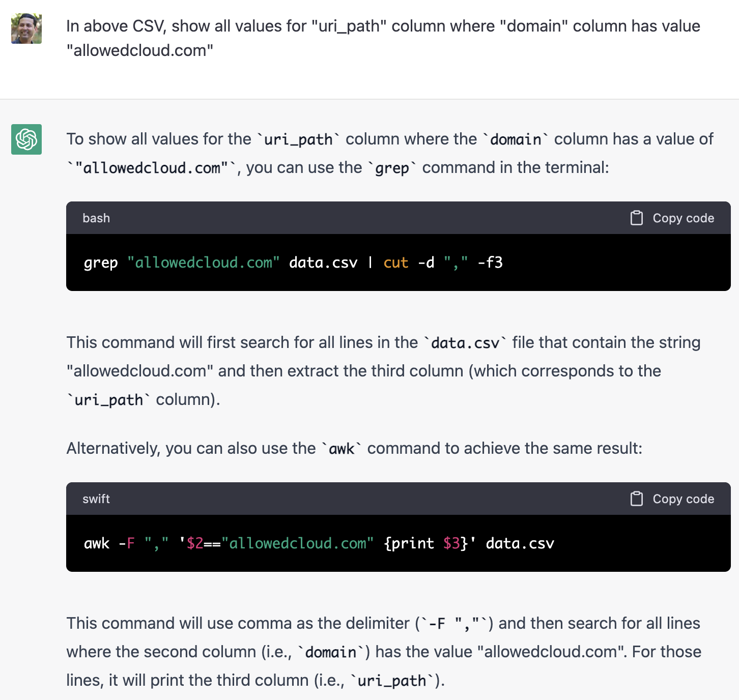This screenshot has width=739, height=700.
Task: Click the pink "$3" in the awk command
Action: tap(451, 543)
